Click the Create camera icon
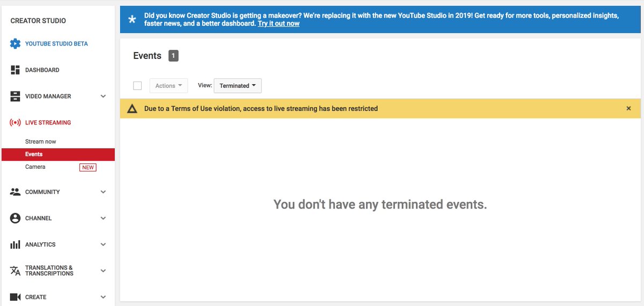This screenshot has width=644, height=306. tap(15, 297)
